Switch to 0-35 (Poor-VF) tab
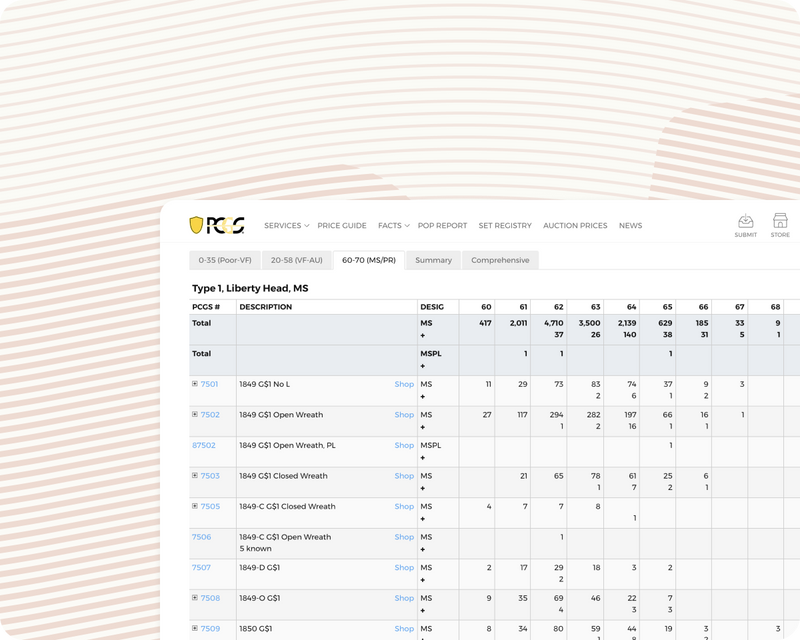This screenshot has height=640, width=800. click(225, 260)
